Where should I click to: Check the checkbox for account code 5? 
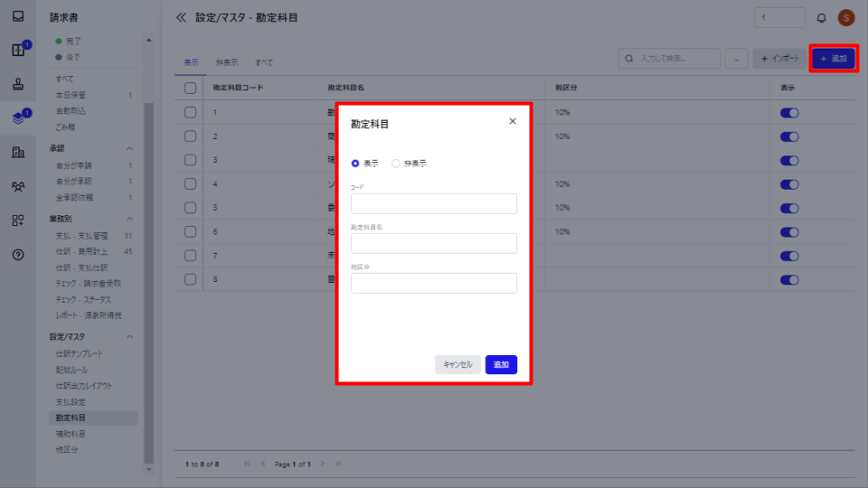tap(191, 208)
